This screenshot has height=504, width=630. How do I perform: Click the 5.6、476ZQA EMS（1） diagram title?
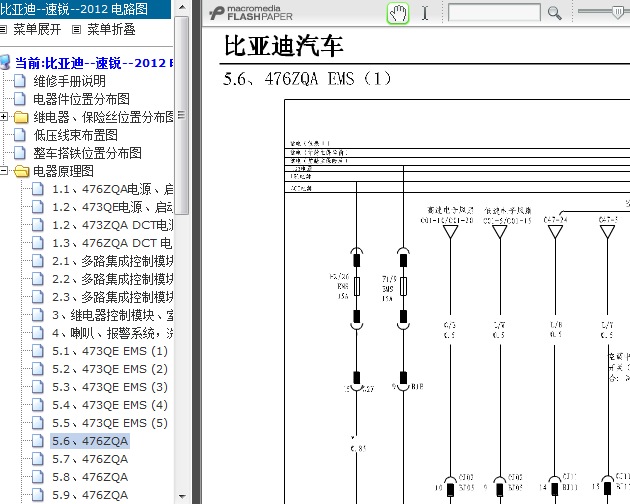(x=307, y=78)
